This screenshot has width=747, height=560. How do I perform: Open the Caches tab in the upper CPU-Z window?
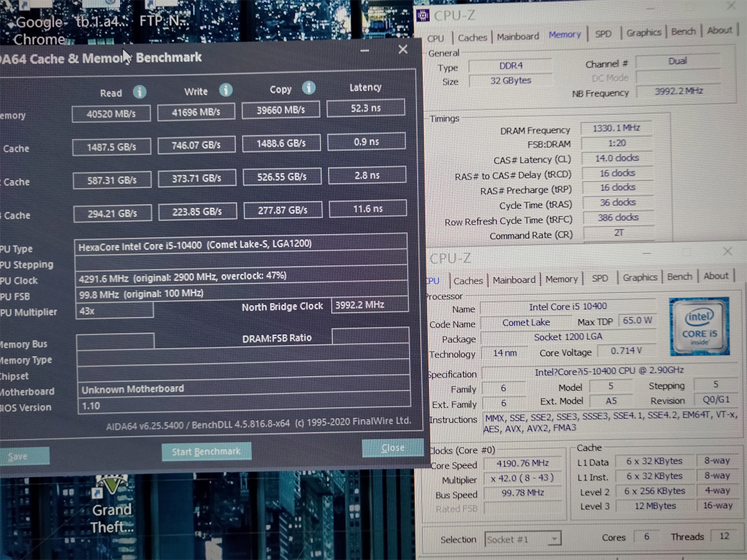[x=472, y=37]
